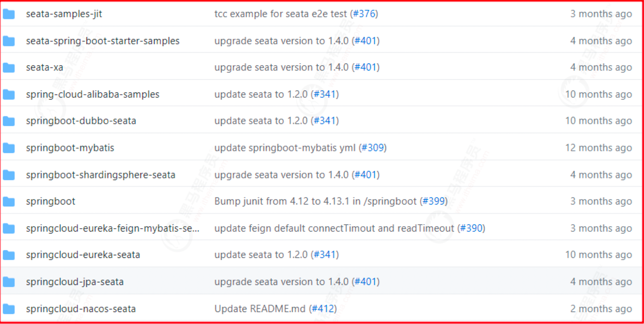
Task: Open #401 link in springboot-shardingsphere-seata row
Action: point(365,175)
